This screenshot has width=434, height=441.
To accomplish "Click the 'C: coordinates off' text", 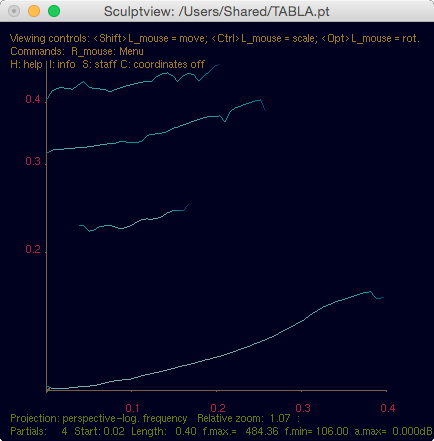I will pyautogui.click(x=162, y=64).
